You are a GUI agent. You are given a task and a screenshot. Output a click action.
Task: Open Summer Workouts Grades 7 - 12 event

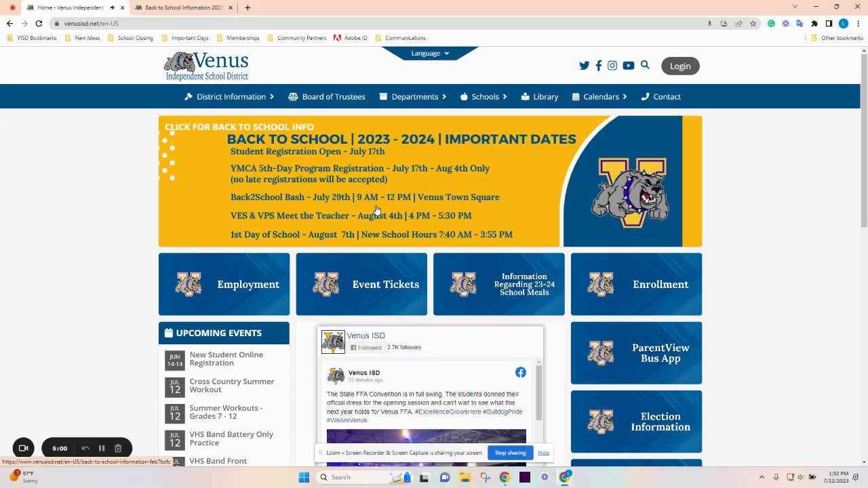click(x=226, y=412)
